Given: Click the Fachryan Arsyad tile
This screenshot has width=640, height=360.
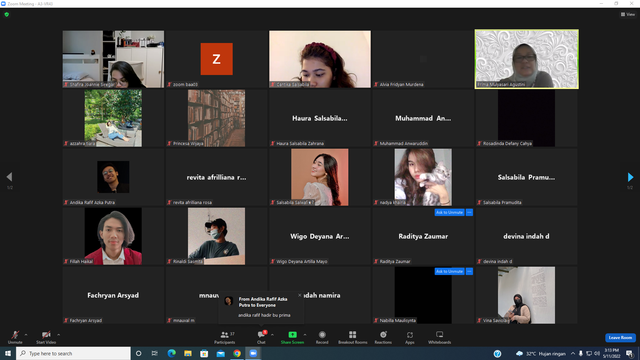Looking at the screenshot, I should tap(113, 295).
